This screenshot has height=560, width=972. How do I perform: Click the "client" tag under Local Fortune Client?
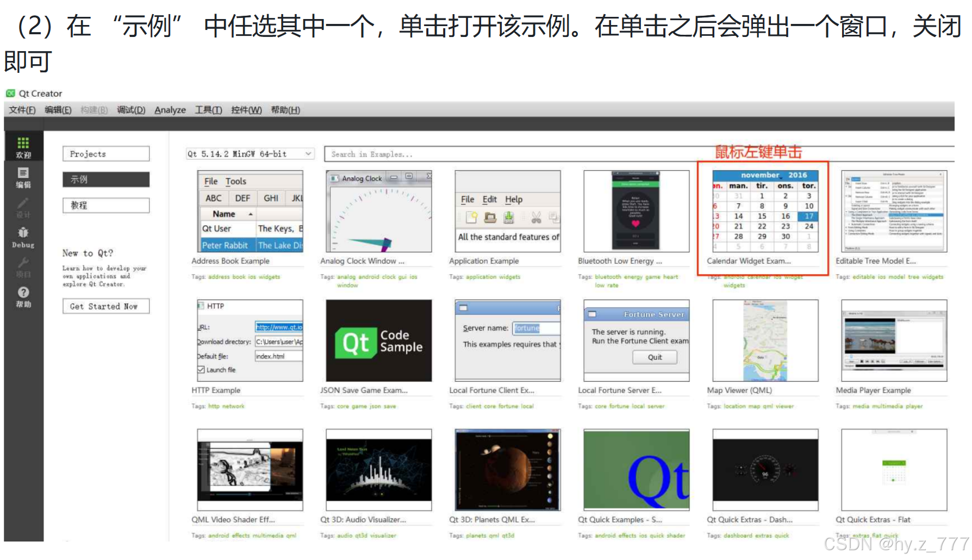473,406
